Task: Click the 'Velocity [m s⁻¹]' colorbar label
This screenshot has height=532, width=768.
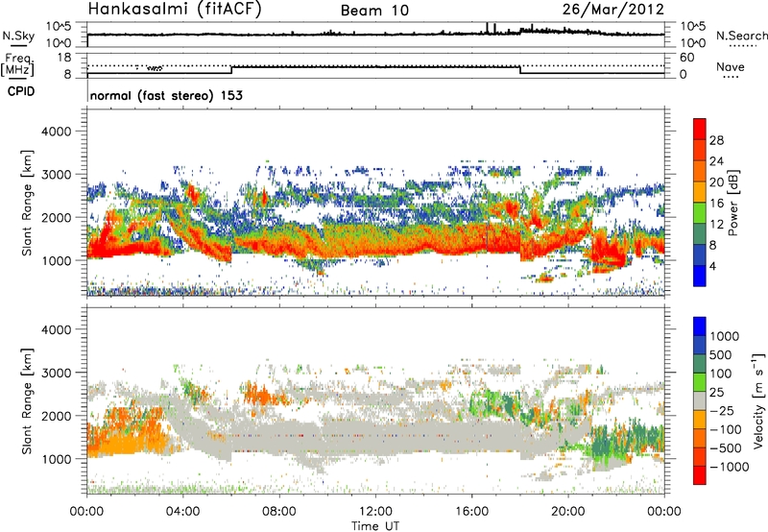Action: tap(758, 400)
